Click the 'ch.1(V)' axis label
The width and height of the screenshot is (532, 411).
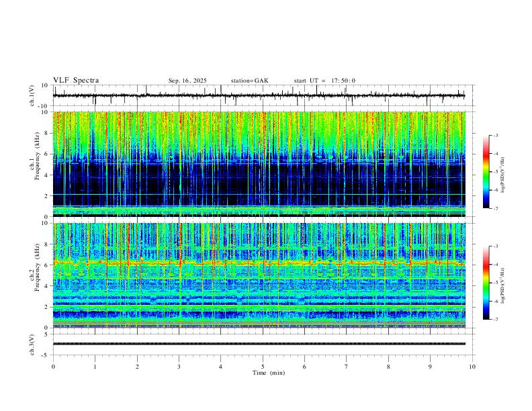click(32, 95)
